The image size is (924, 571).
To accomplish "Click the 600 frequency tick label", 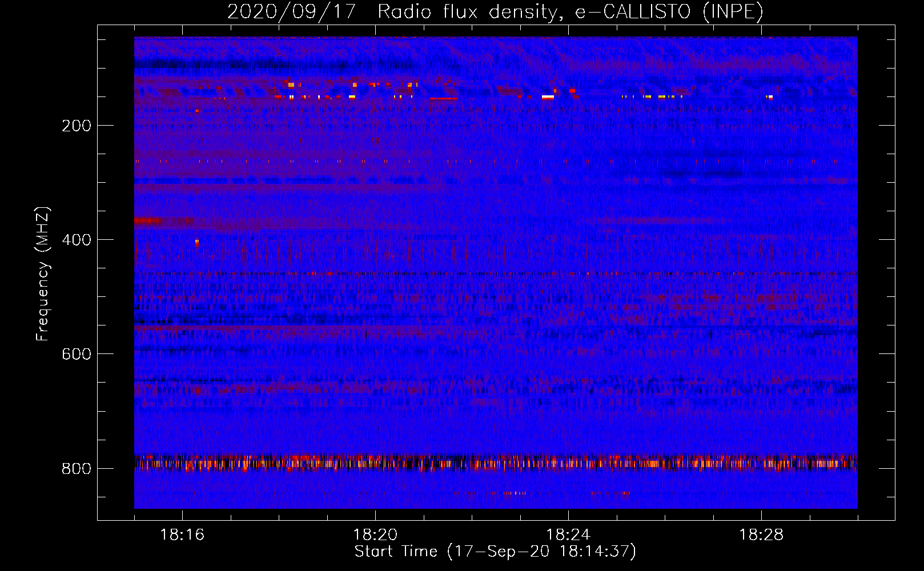I will point(77,354).
